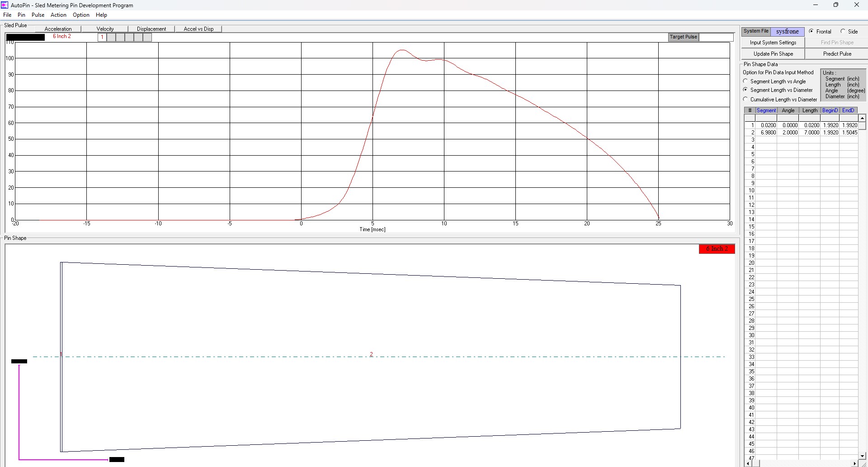Screen dimensions: 868x467
Task: Open the Option menu
Action: [x=81, y=15]
